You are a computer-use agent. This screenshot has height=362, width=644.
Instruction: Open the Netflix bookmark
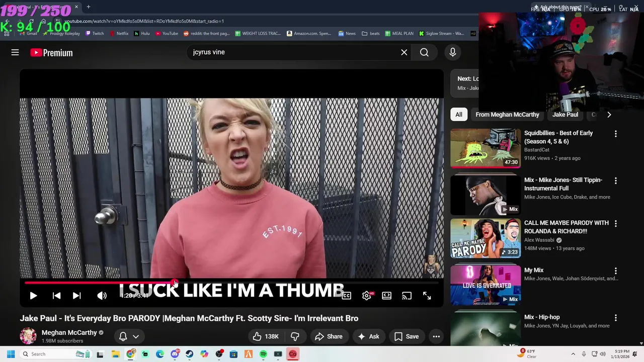point(119,34)
